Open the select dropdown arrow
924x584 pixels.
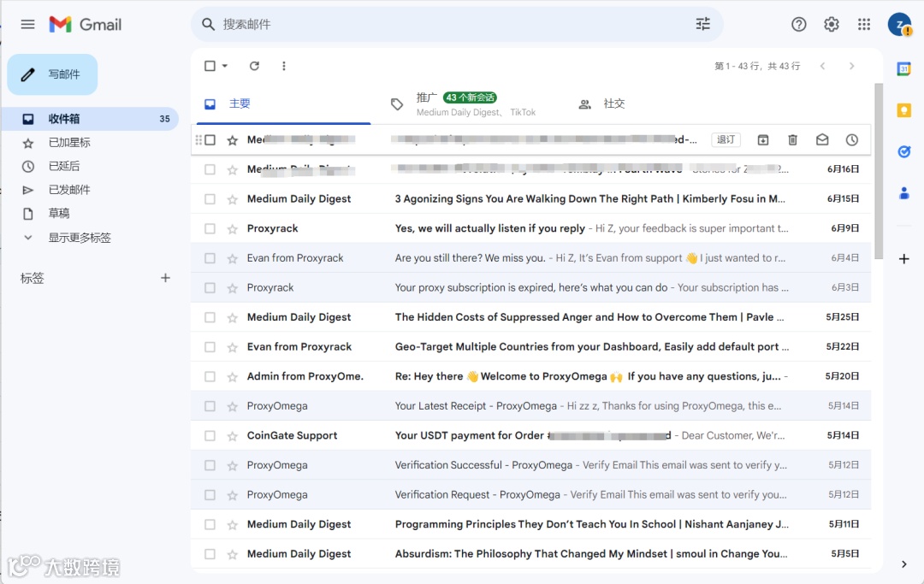coord(224,66)
